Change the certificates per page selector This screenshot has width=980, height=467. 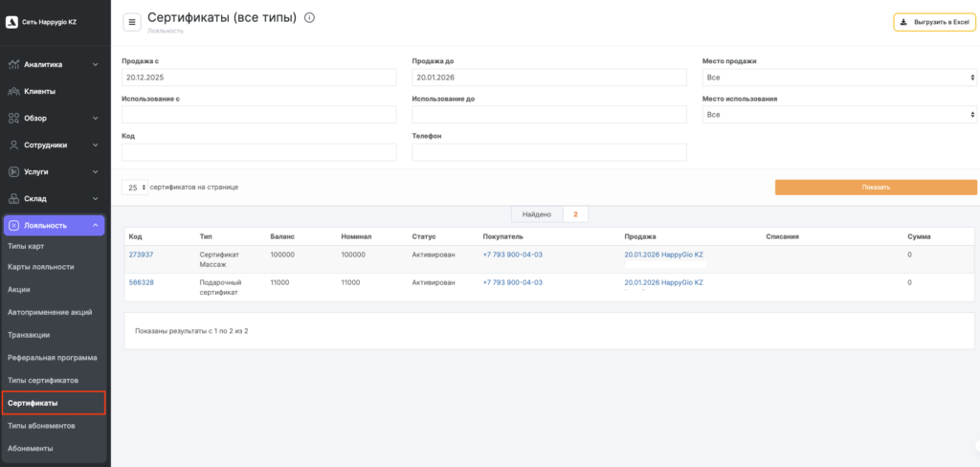click(x=134, y=188)
